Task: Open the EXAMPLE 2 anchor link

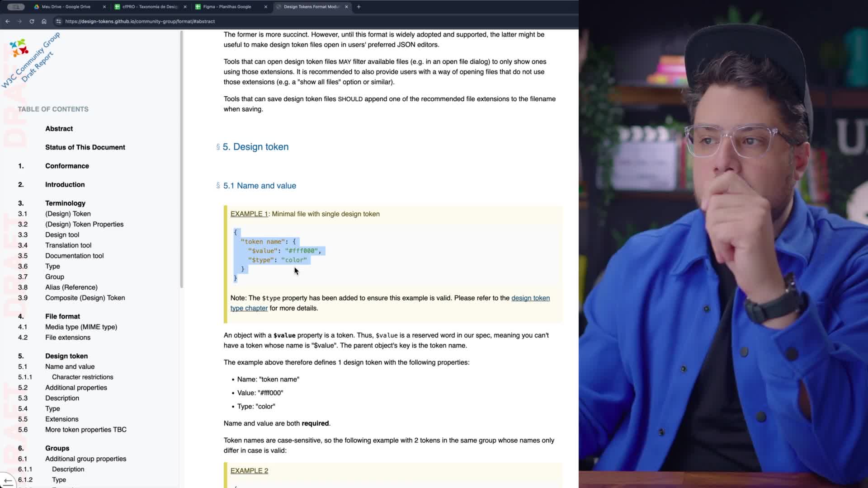Action: pyautogui.click(x=249, y=471)
